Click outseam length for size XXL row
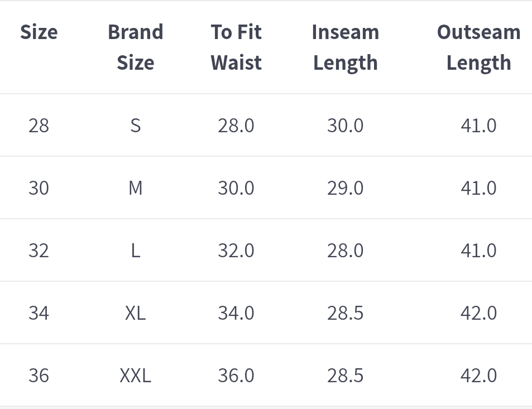 (478, 376)
